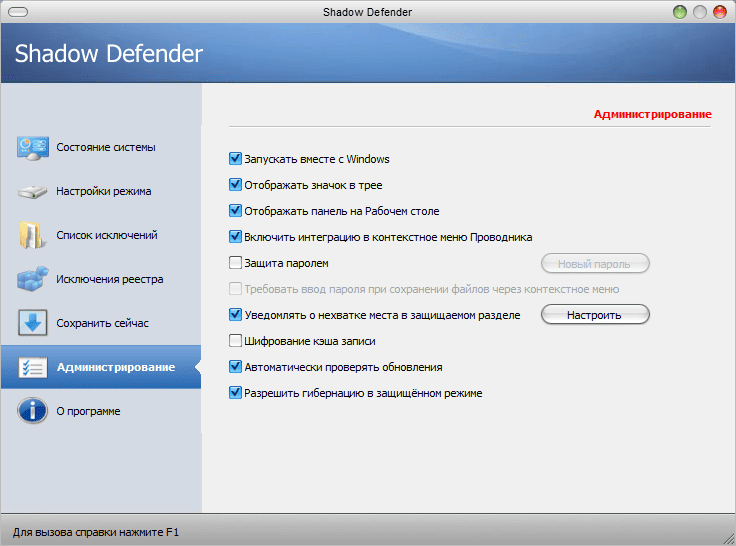The height and width of the screenshot is (546, 736).
Task: Disable Запускать вместе с Windows
Action: click(x=235, y=159)
